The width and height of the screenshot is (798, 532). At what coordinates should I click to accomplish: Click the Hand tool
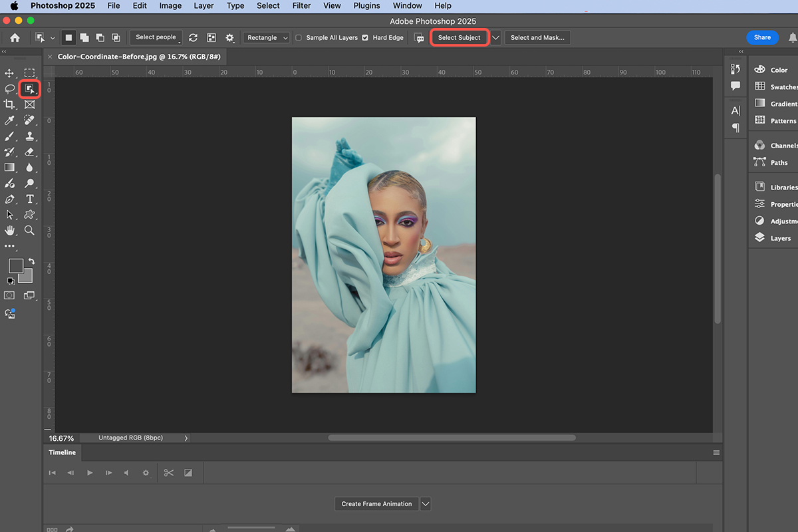pos(10,230)
